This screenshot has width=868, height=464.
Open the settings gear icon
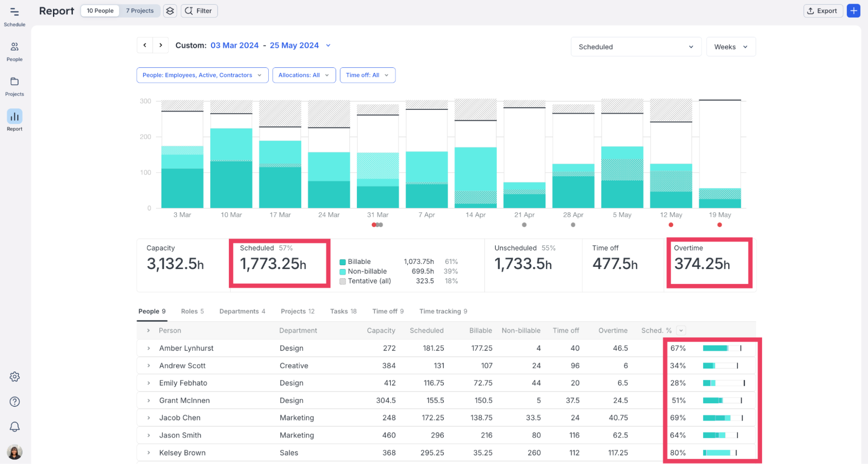pos(15,376)
